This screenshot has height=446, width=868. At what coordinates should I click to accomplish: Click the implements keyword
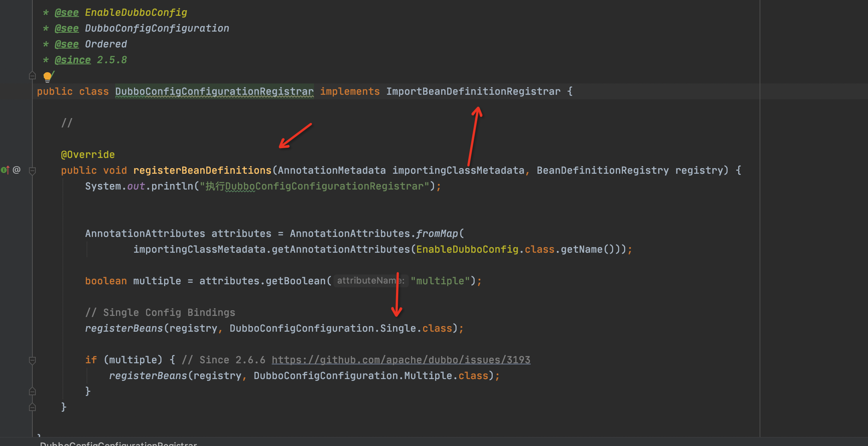(x=350, y=91)
